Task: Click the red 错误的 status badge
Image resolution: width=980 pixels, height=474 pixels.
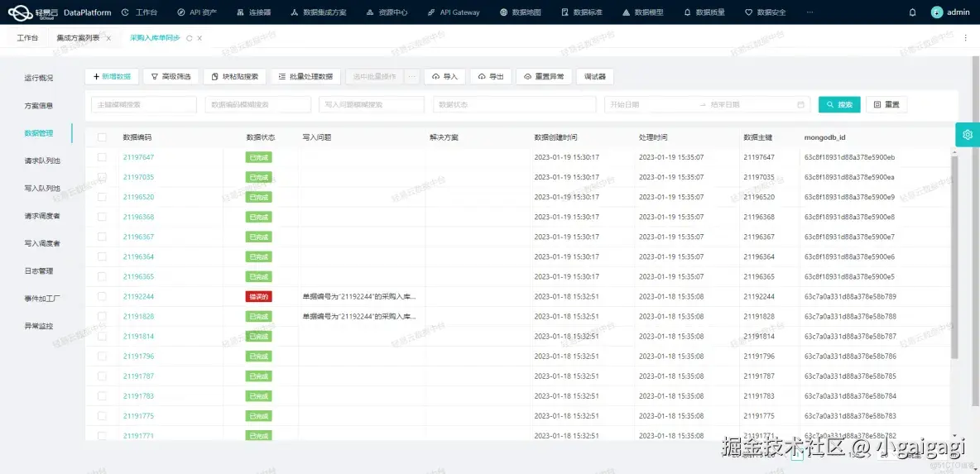Action: click(259, 297)
